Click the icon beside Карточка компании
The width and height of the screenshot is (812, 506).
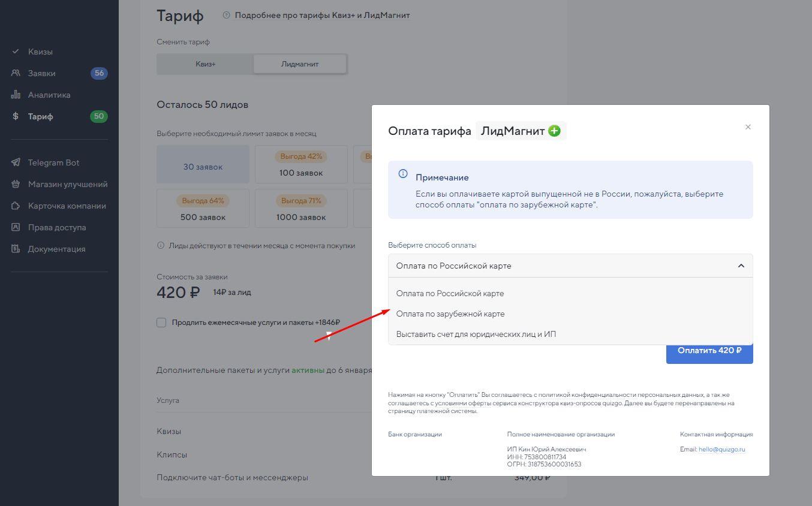[16, 206]
